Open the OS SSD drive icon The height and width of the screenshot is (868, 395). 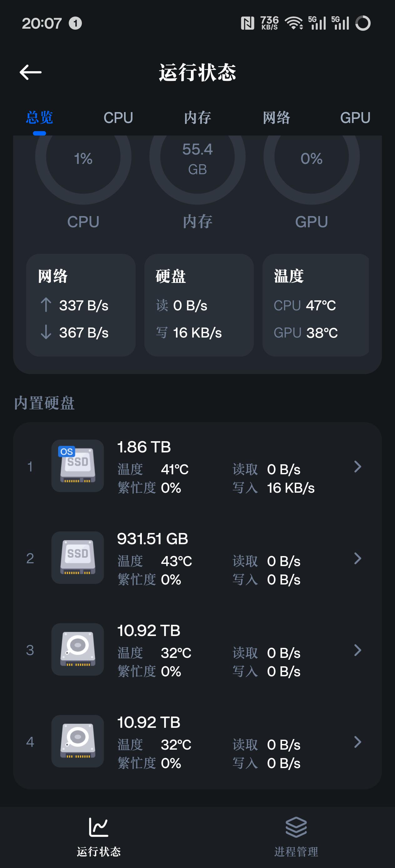pos(77,466)
